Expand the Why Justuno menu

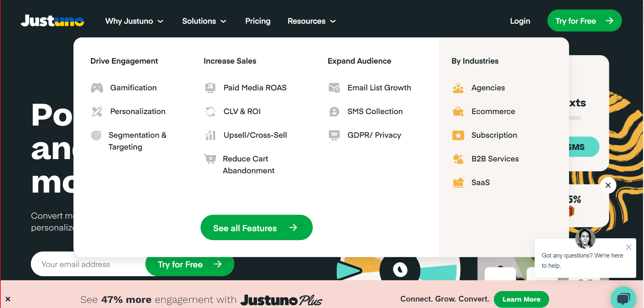(134, 21)
